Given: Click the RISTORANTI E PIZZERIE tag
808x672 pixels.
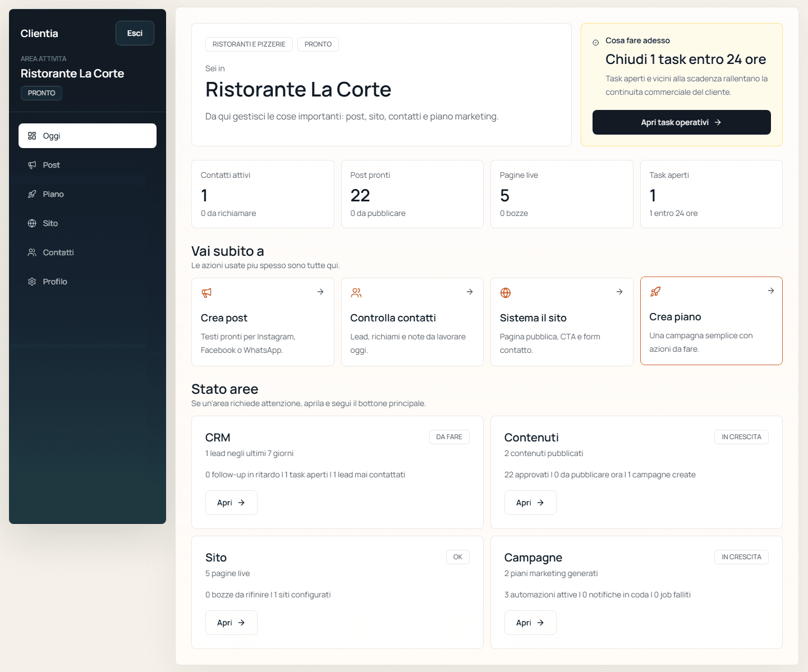Looking at the screenshot, I should point(249,44).
